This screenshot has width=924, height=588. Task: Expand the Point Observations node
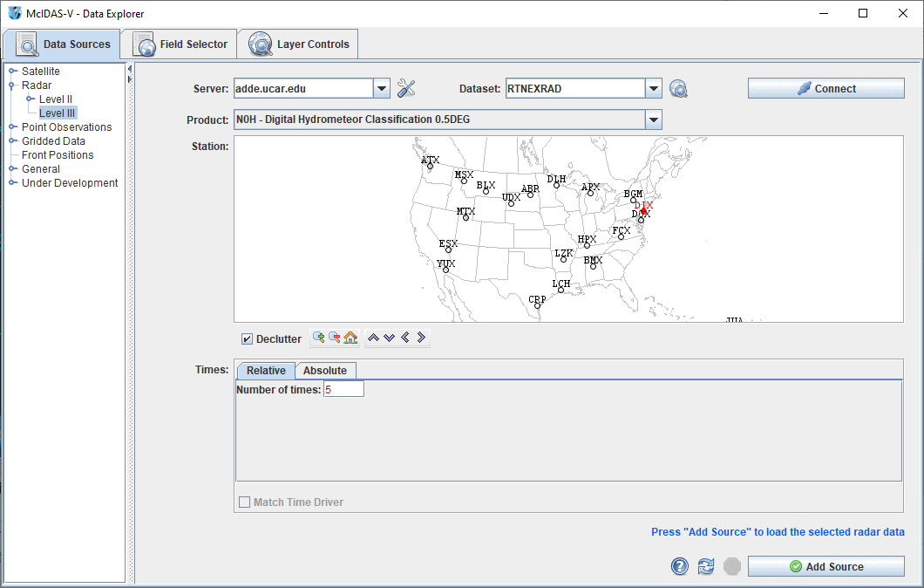tap(12, 126)
